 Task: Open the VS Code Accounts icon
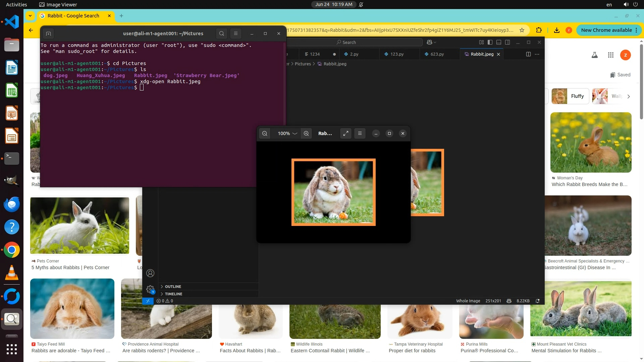pos(150,273)
